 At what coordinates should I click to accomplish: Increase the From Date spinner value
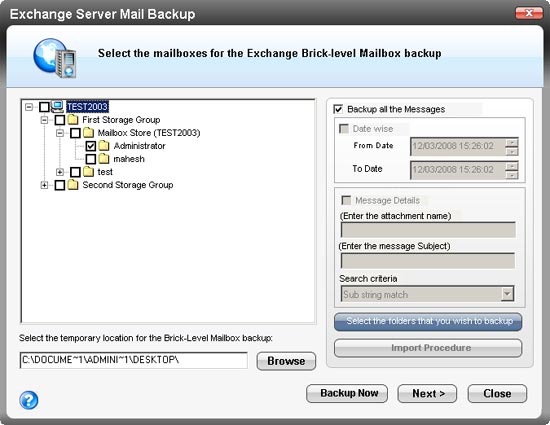pos(512,142)
